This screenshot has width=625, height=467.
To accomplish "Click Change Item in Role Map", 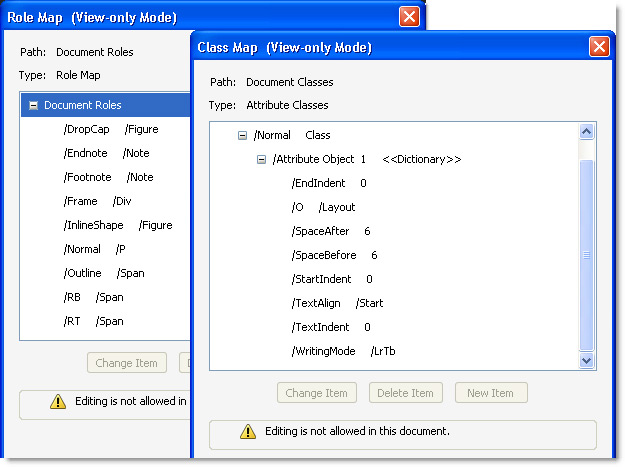I will pos(127,363).
